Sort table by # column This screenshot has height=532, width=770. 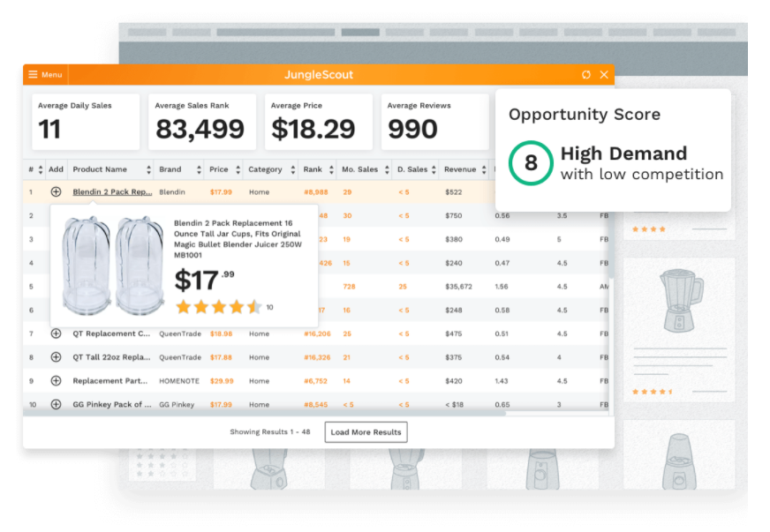(41, 169)
